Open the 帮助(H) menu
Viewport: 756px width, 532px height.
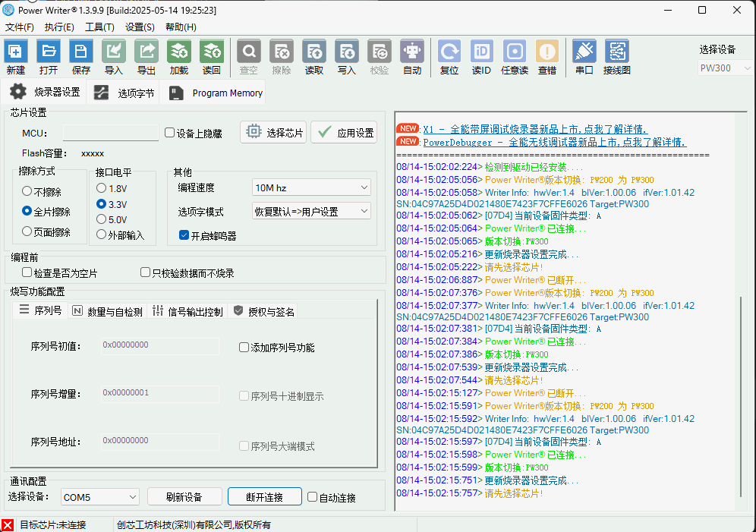(181, 27)
